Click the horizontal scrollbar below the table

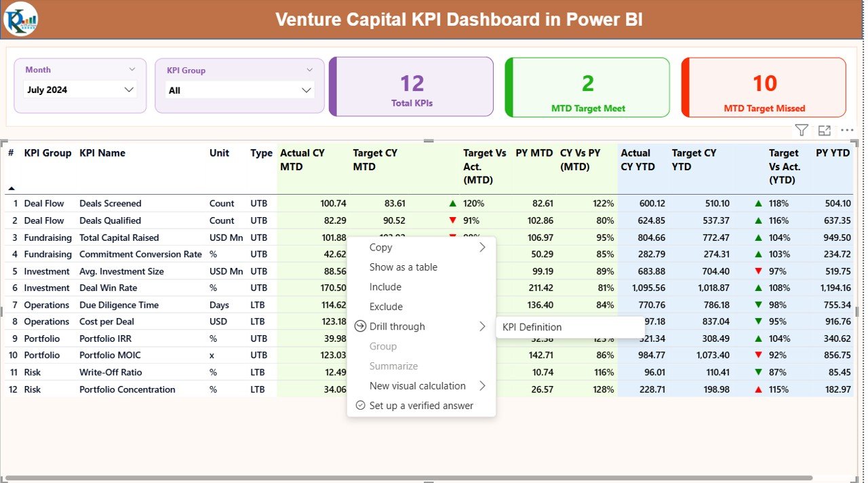(x=407, y=478)
